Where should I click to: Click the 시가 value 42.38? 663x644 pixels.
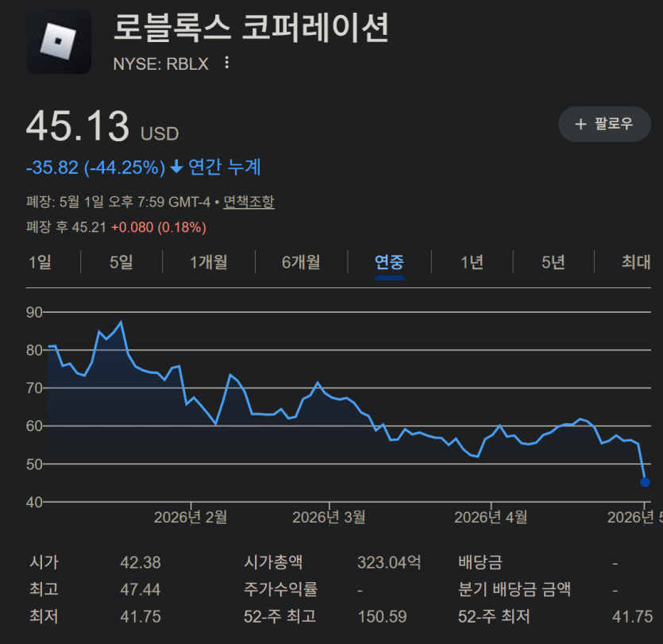(141, 563)
